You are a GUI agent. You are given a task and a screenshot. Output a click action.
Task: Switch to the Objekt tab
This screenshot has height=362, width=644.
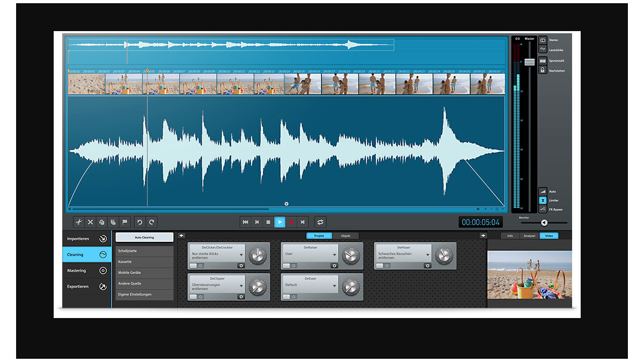pyautogui.click(x=346, y=235)
